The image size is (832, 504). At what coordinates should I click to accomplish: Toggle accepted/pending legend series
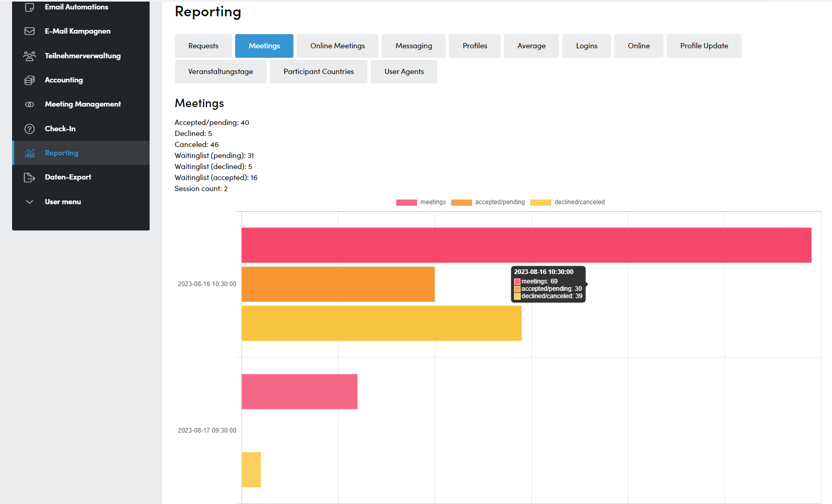(x=488, y=202)
